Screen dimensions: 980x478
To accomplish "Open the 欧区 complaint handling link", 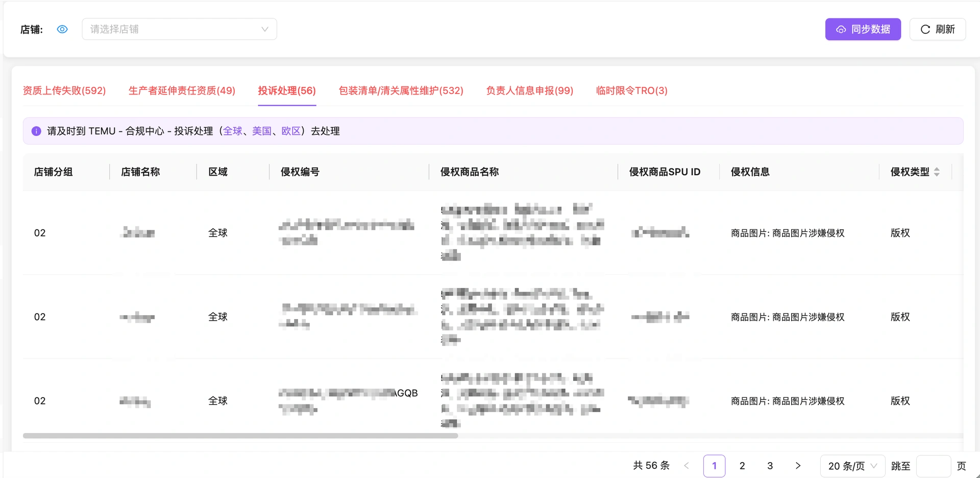I will tap(291, 131).
